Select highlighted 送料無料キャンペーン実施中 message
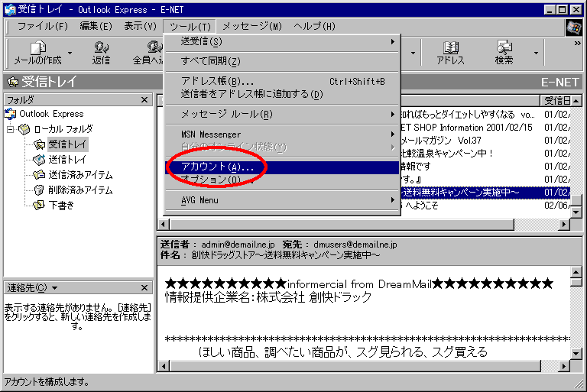This screenshot has width=587, height=392. pyautogui.click(x=485, y=193)
